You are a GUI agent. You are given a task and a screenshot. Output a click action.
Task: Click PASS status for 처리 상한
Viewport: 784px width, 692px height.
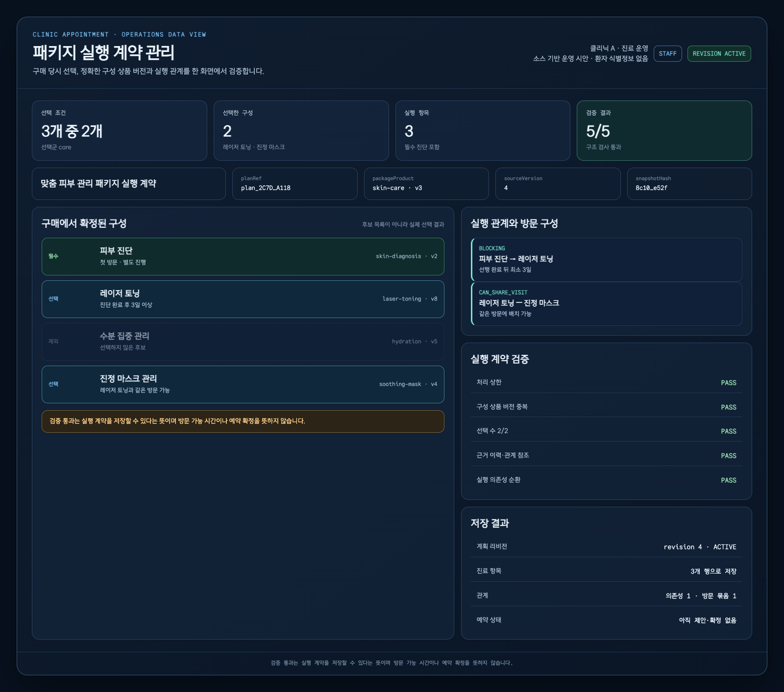point(729,383)
